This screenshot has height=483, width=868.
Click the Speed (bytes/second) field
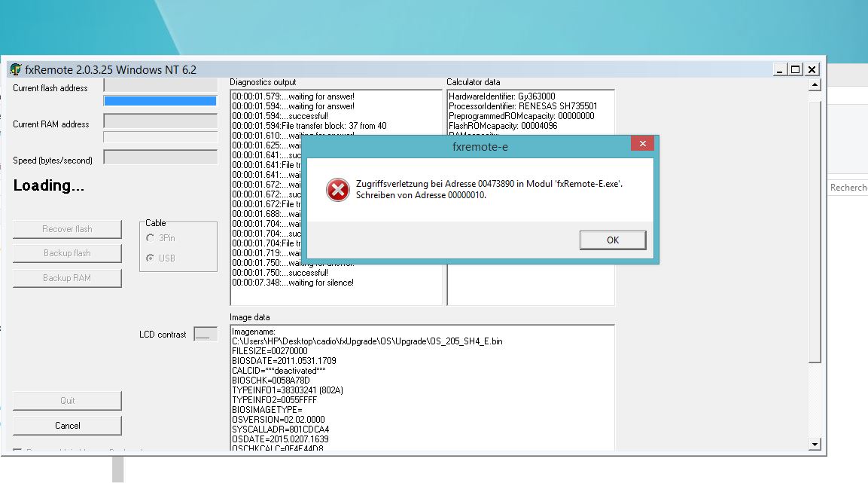coord(160,157)
